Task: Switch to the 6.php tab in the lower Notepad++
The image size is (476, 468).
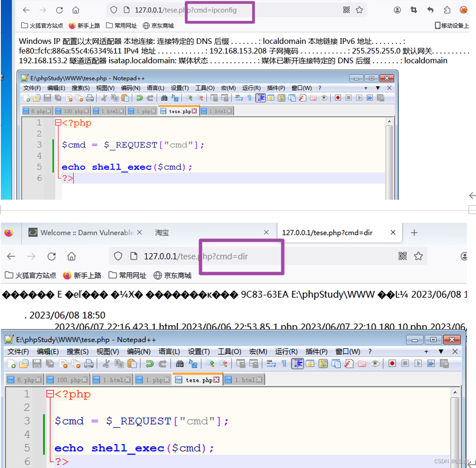Action: tap(24, 379)
